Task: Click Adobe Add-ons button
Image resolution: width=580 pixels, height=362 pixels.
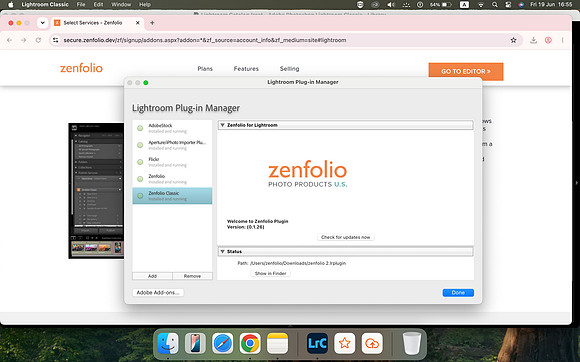Action: click(158, 292)
